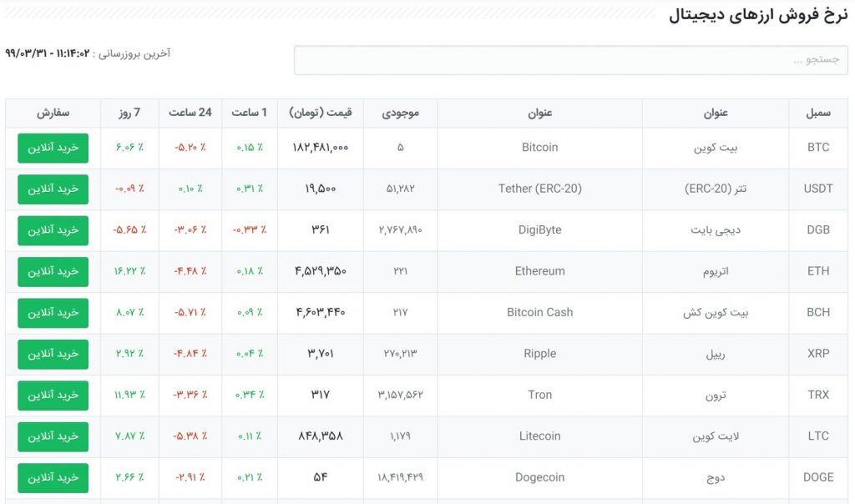The width and height of the screenshot is (855, 504).
Task: Order Tron via the TRX row button
Action: coord(53,396)
